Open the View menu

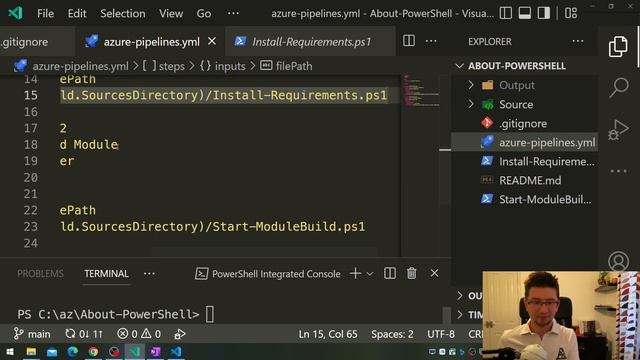(x=171, y=13)
